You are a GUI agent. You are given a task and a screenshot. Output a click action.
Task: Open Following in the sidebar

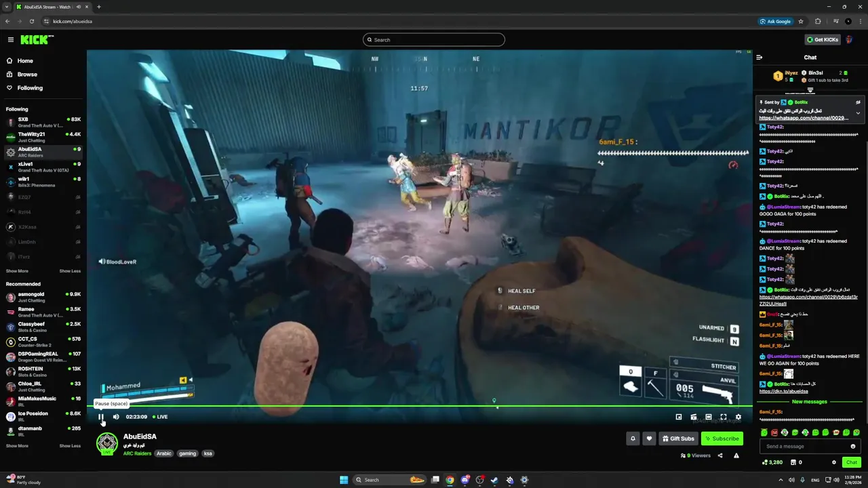(x=30, y=88)
